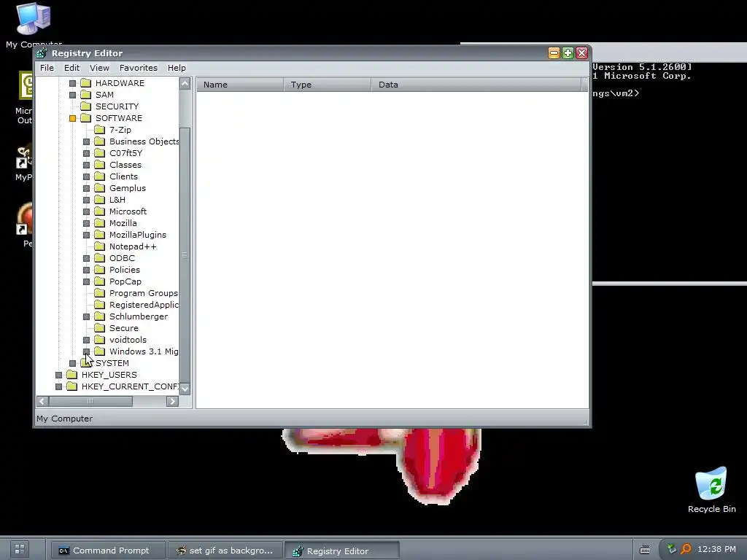Screen dimensions: 747x560
Task: Click the Registry Editor title bar icon
Action: click(42, 52)
